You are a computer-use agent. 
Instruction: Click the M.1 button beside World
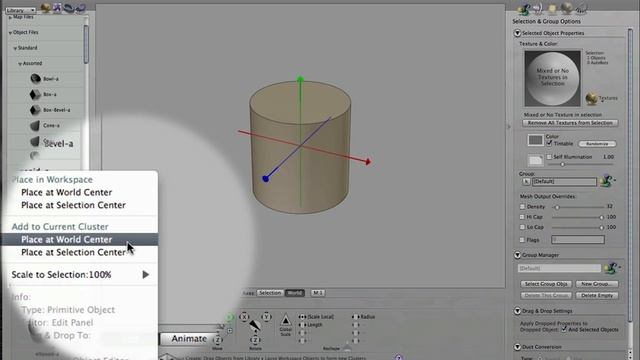(318, 293)
